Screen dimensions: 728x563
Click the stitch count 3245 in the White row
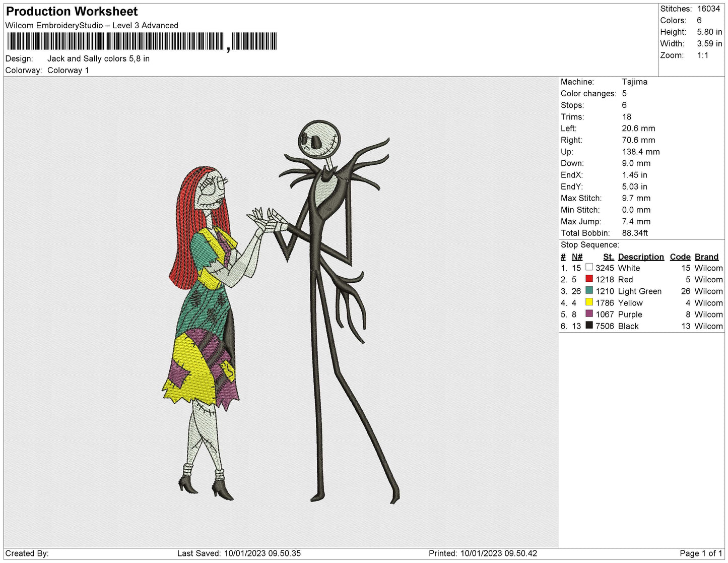[x=605, y=268]
